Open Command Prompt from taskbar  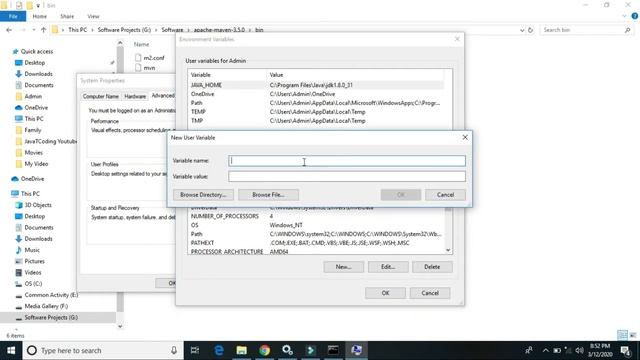pyautogui.click(x=333, y=350)
